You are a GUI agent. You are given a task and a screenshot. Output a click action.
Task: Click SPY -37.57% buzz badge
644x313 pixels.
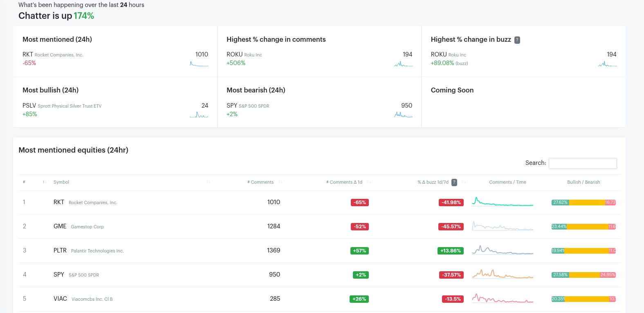pyautogui.click(x=451, y=275)
